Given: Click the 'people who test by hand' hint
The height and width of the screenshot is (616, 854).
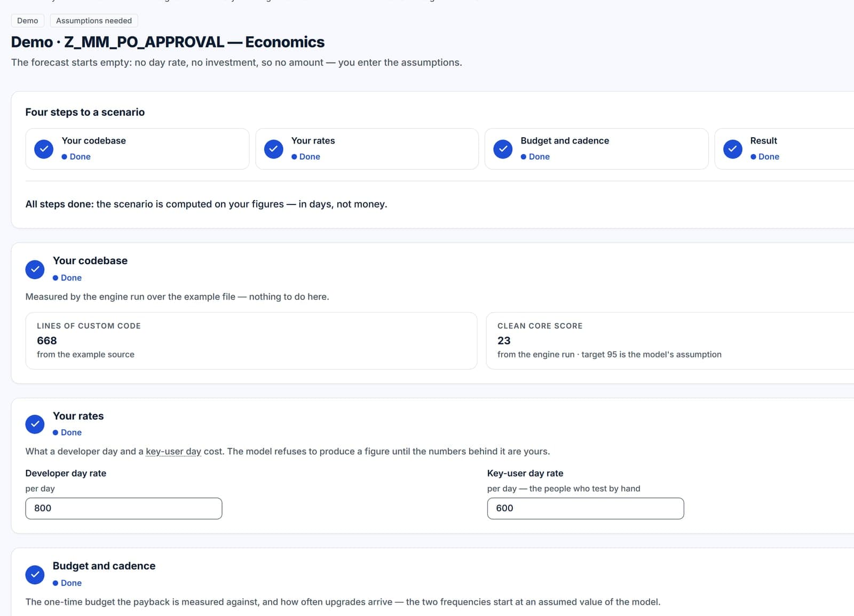Looking at the screenshot, I should coord(564,488).
